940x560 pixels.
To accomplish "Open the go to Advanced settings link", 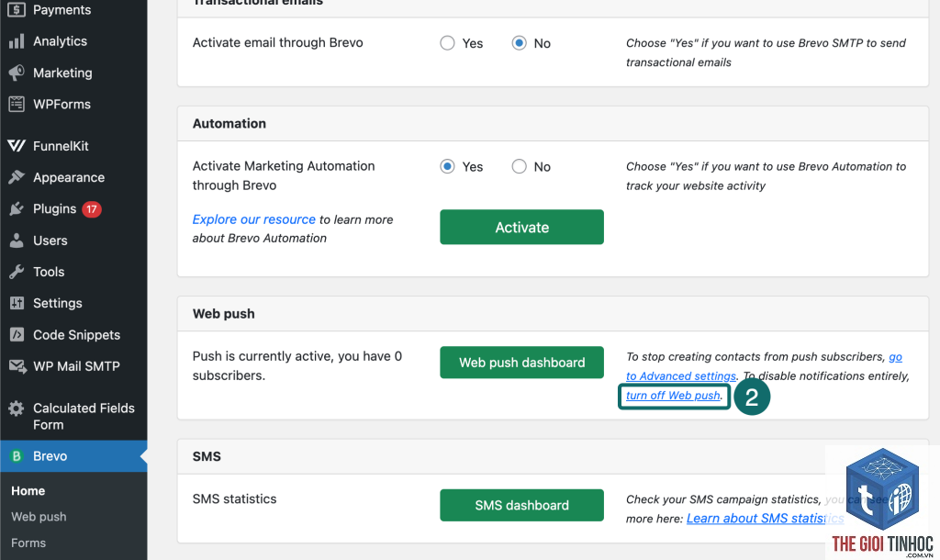I will pos(681,375).
